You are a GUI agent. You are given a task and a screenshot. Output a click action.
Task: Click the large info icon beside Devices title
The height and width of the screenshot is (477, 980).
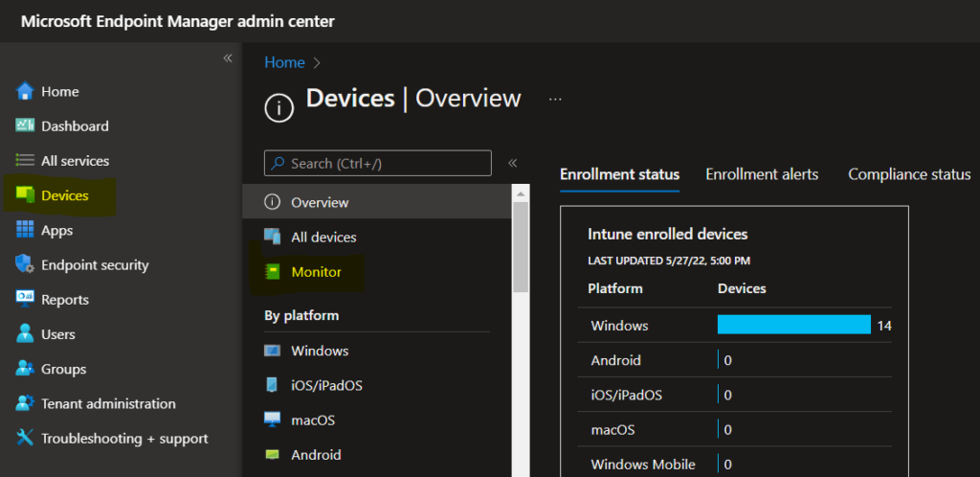pyautogui.click(x=279, y=109)
